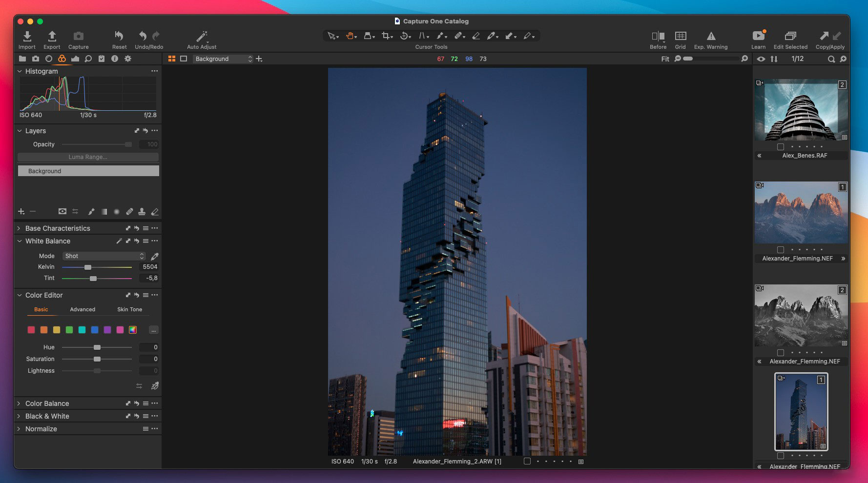Toggle the Grid overlay icon
The width and height of the screenshot is (868, 483).
coord(680,37)
